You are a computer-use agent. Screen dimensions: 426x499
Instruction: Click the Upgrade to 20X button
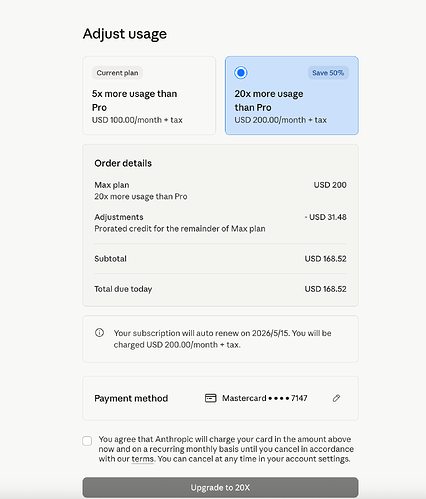[220, 487]
